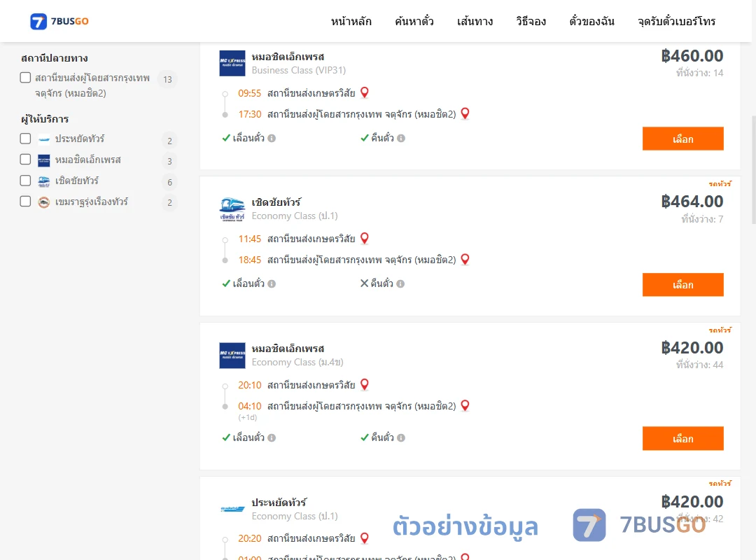Viewport: 756px width, 560px height.
Task: Click 'Business Class (VIP31)' label
Action: (x=299, y=71)
